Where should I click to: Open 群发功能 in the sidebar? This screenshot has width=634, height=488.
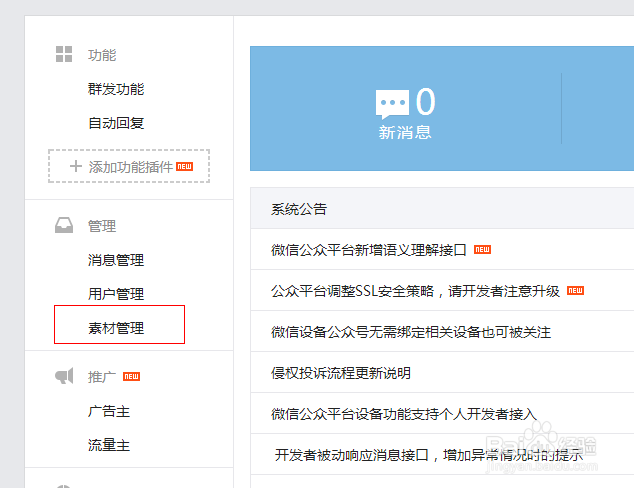tap(116, 89)
